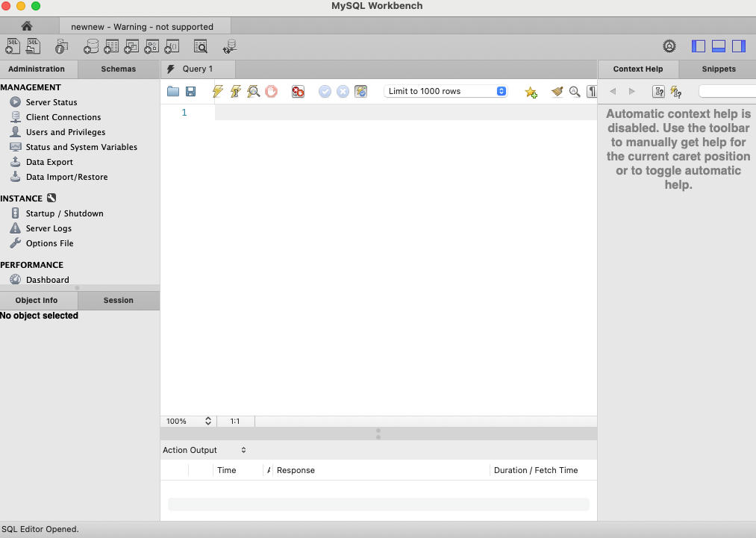Click the Duration / Fetch Time column header

pos(543,470)
